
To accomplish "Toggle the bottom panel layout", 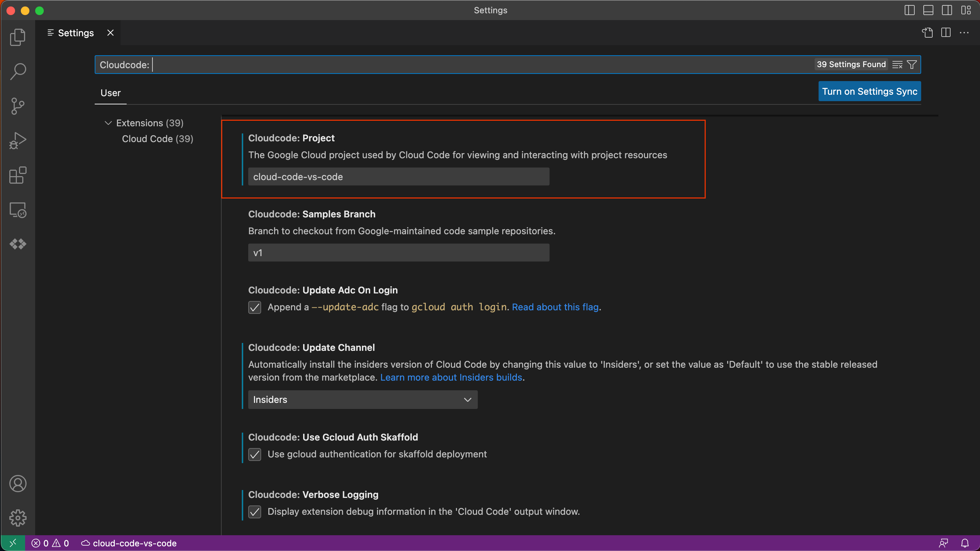I will click(928, 10).
